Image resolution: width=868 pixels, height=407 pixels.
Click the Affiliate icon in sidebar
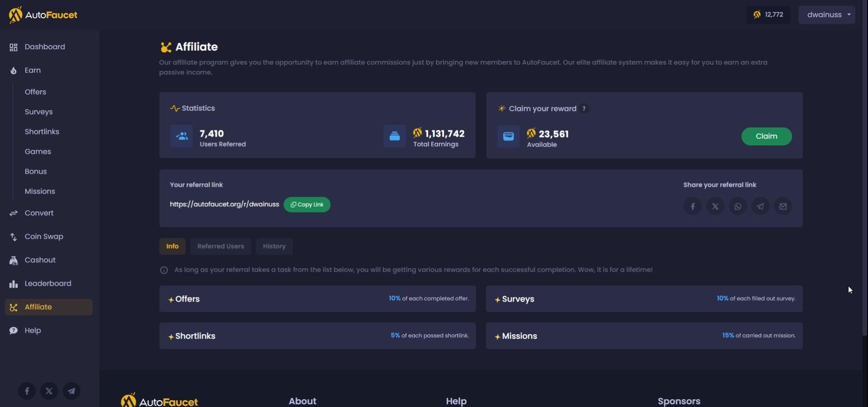(14, 308)
